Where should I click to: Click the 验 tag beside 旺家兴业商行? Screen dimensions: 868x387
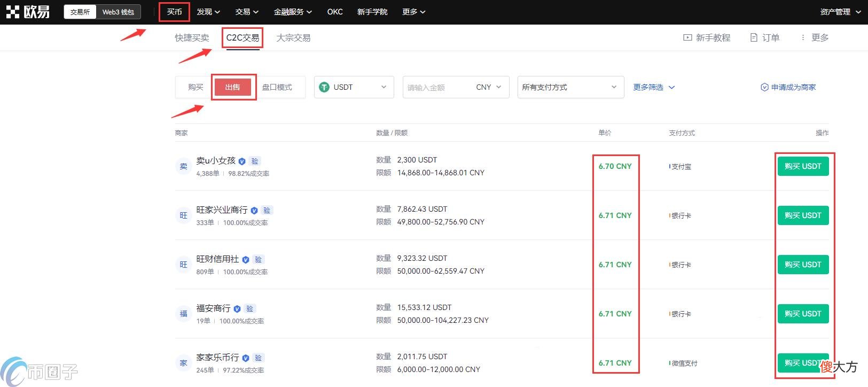tap(267, 210)
